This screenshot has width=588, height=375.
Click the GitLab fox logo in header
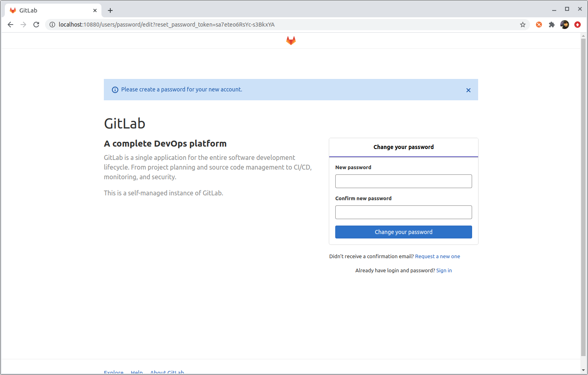(x=291, y=41)
